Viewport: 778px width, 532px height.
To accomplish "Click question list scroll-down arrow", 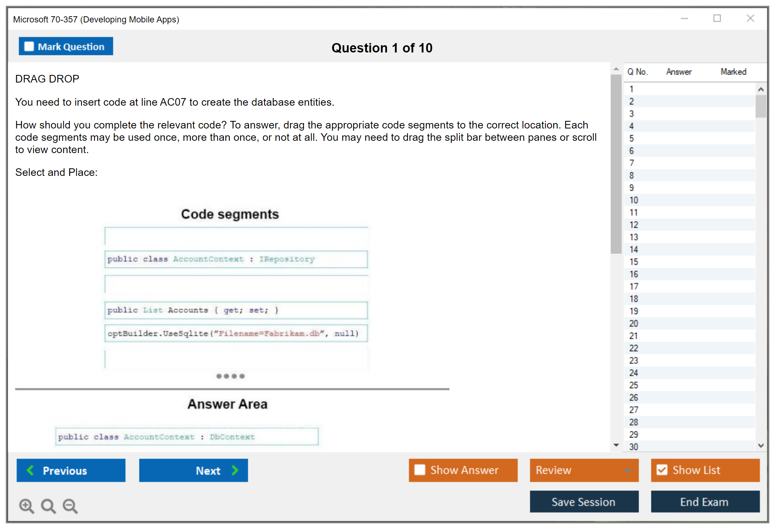I will click(x=761, y=446).
